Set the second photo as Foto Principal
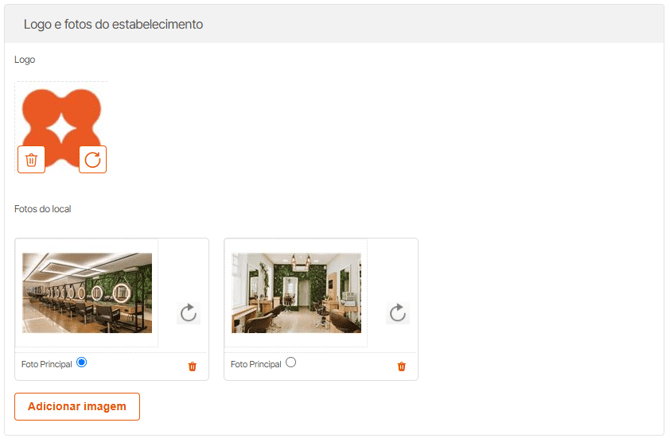The width and height of the screenshot is (670, 442). (x=291, y=362)
